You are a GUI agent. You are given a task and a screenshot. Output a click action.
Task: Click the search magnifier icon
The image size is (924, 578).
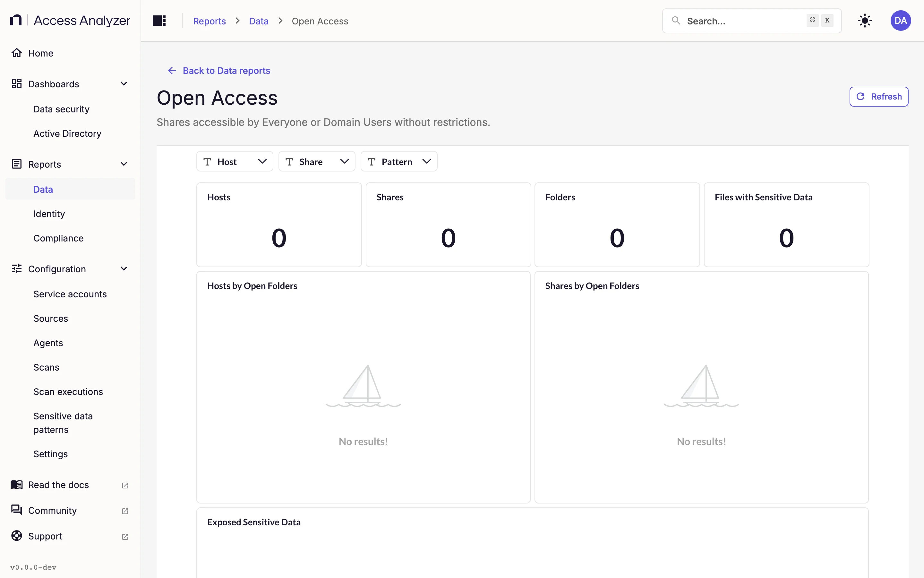(x=676, y=21)
